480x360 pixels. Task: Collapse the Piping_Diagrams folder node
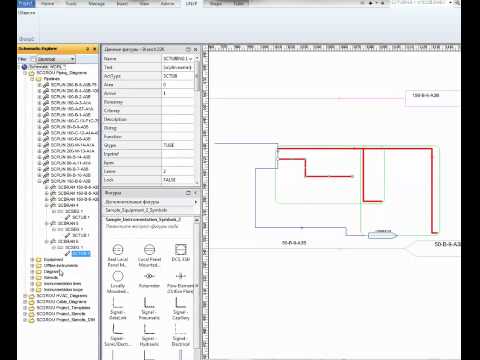tap(25, 73)
